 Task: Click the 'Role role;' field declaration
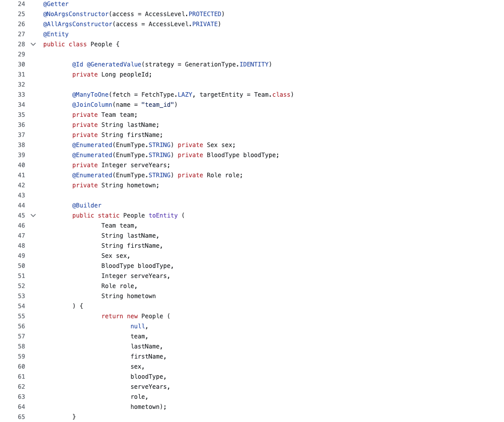point(225,175)
